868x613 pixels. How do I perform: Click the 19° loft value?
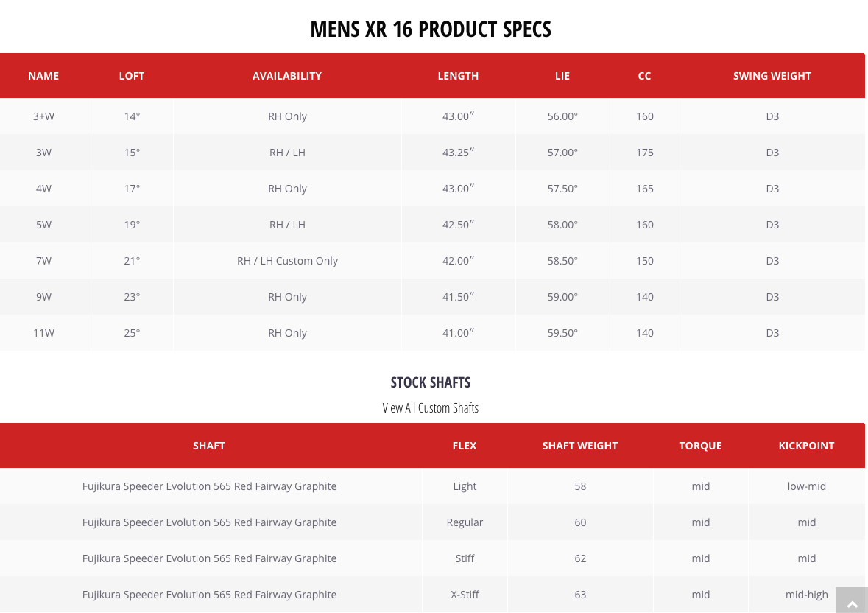132,224
